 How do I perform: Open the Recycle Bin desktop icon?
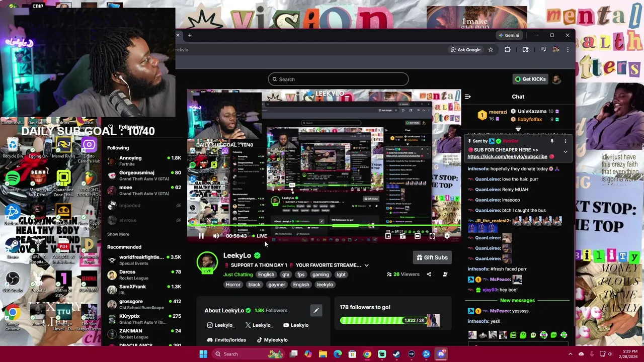(x=13, y=148)
